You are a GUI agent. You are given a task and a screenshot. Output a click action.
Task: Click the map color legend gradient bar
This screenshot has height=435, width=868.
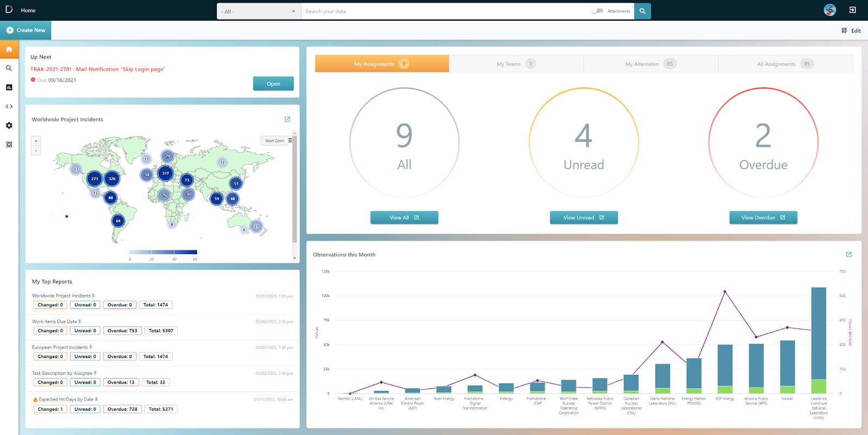click(x=163, y=252)
